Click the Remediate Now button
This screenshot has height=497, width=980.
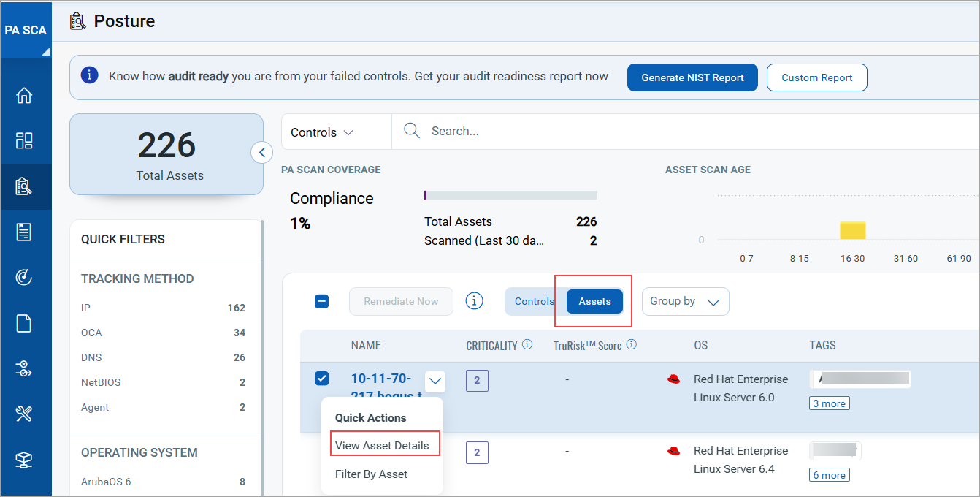pos(401,301)
